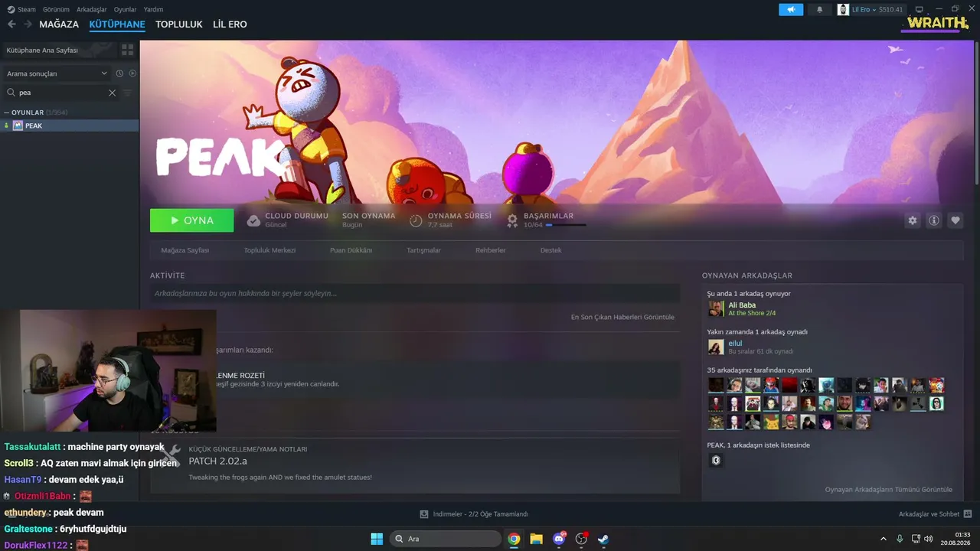Screen dimensions: 980x551
Task: Open Discord from the taskbar
Action: [559, 539]
